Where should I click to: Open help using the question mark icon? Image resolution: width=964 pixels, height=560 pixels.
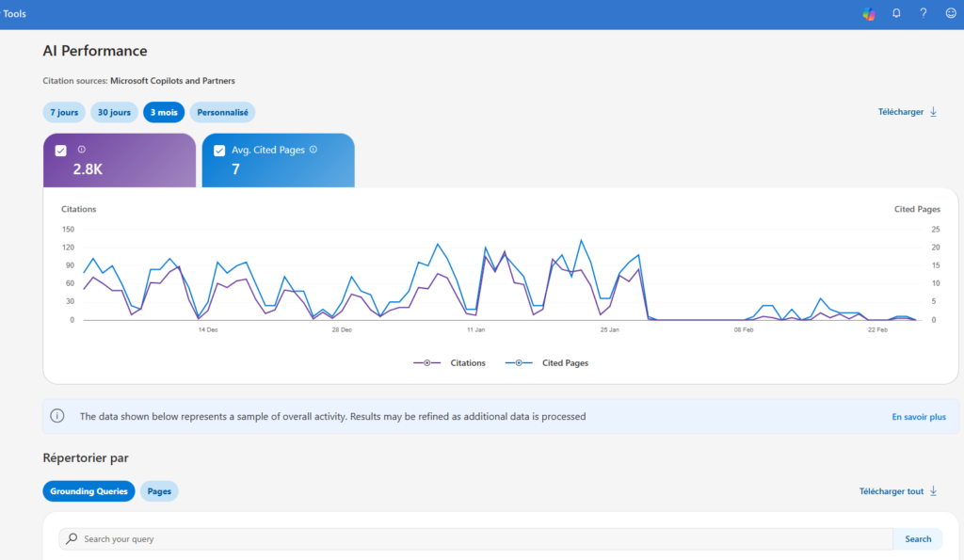(923, 13)
